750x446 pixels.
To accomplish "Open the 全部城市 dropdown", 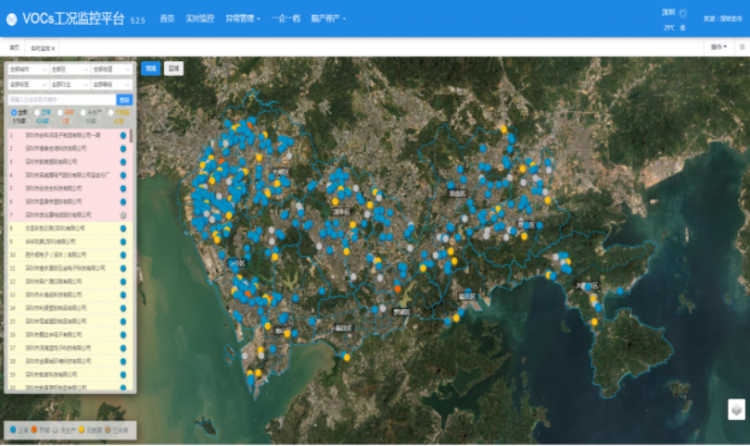I will pos(28,69).
